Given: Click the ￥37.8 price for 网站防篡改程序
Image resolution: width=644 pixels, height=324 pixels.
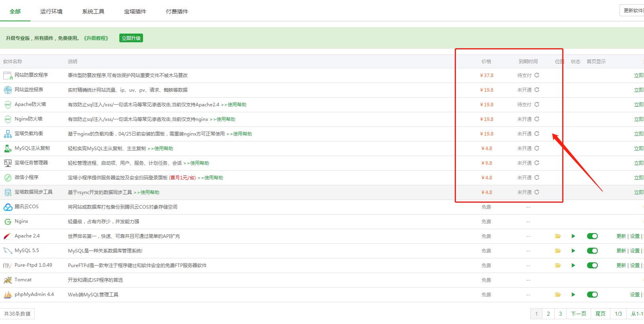Looking at the screenshot, I should click(x=486, y=75).
